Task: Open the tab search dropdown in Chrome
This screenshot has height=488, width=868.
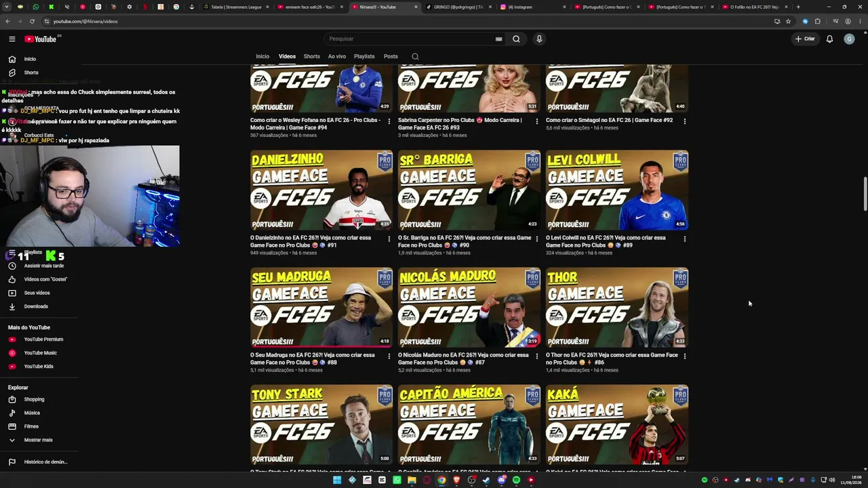Action: click(8, 7)
